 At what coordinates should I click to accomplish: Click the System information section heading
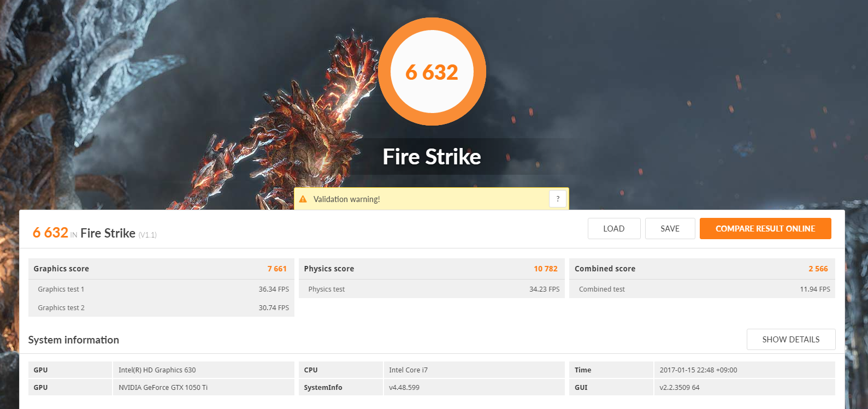point(74,340)
